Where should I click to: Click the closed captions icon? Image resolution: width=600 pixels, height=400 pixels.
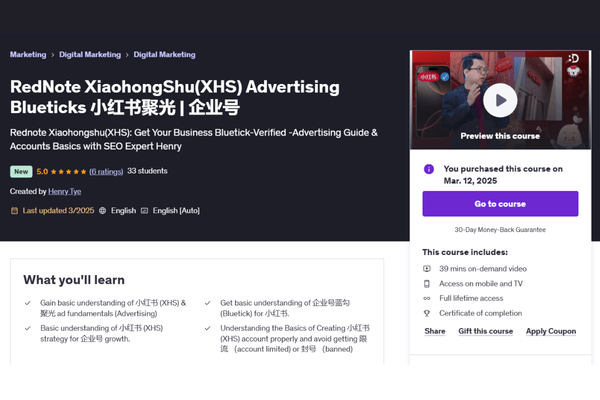pos(145,211)
